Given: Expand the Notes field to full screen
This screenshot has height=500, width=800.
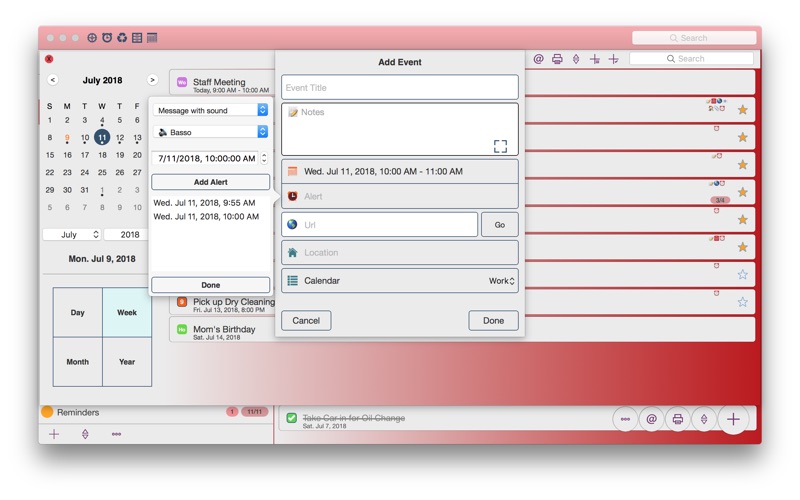Looking at the screenshot, I should (x=501, y=146).
